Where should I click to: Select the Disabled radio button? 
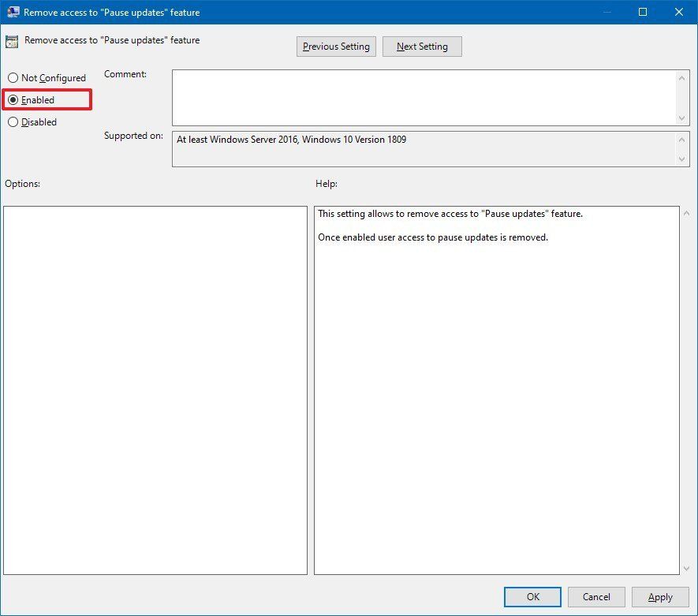[x=13, y=122]
